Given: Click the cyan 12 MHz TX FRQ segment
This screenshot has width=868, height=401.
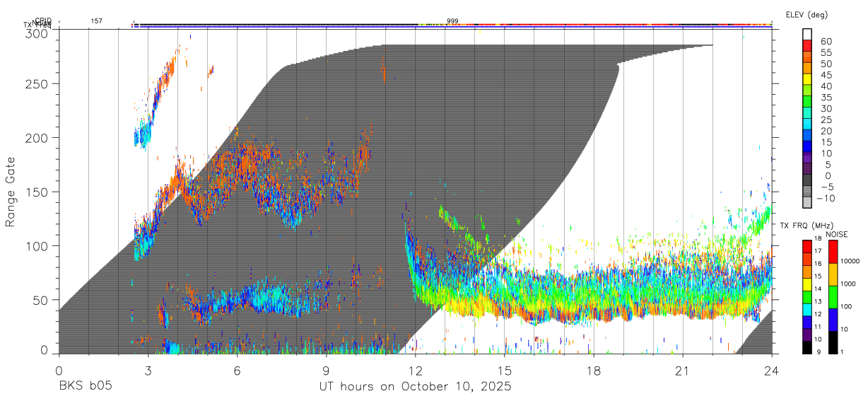Looking at the screenshot, I should tap(807, 309).
